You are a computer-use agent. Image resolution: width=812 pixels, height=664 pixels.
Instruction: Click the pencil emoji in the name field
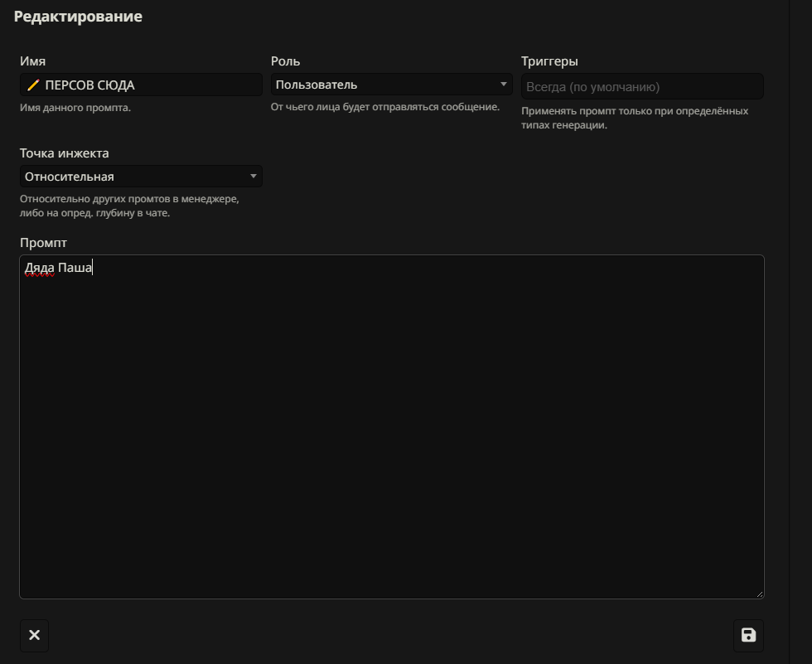click(x=33, y=85)
